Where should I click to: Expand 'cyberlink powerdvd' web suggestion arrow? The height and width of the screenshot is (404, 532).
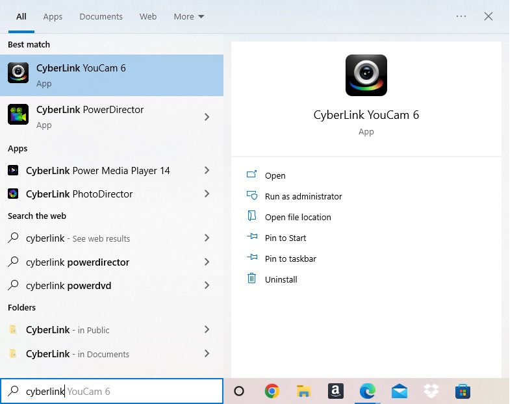207,285
